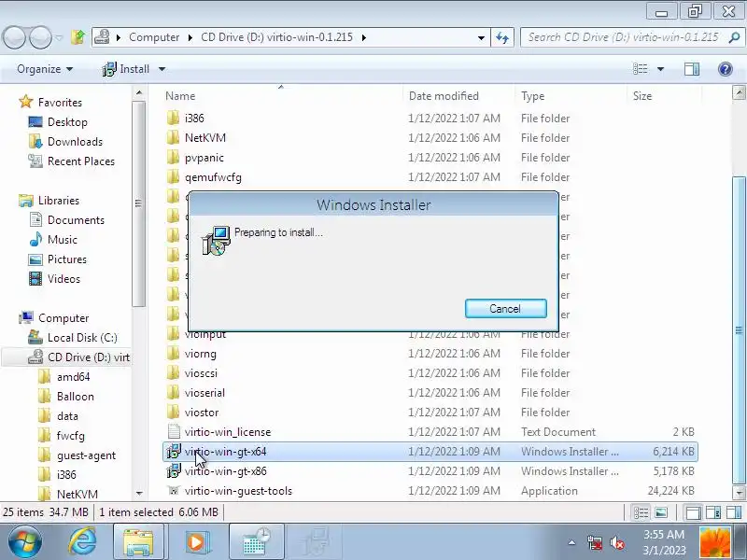
Task: Open the change view options dropdown arrow
Action: pos(660,69)
